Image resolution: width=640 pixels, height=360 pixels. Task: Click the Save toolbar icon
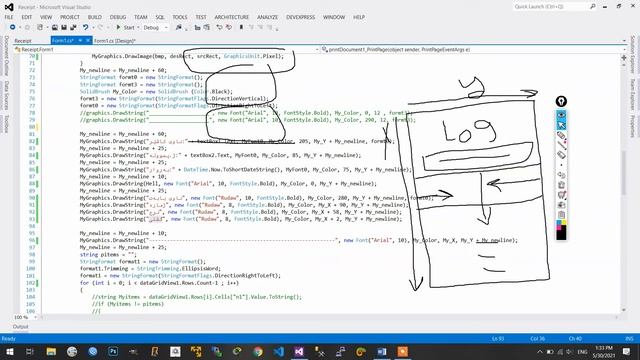[x=64, y=27]
